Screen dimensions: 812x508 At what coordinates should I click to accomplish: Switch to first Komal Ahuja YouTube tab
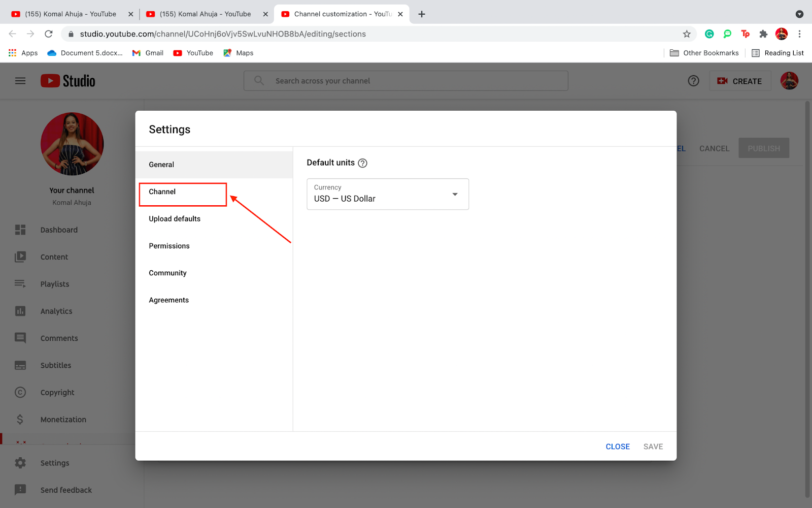click(x=71, y=14)
